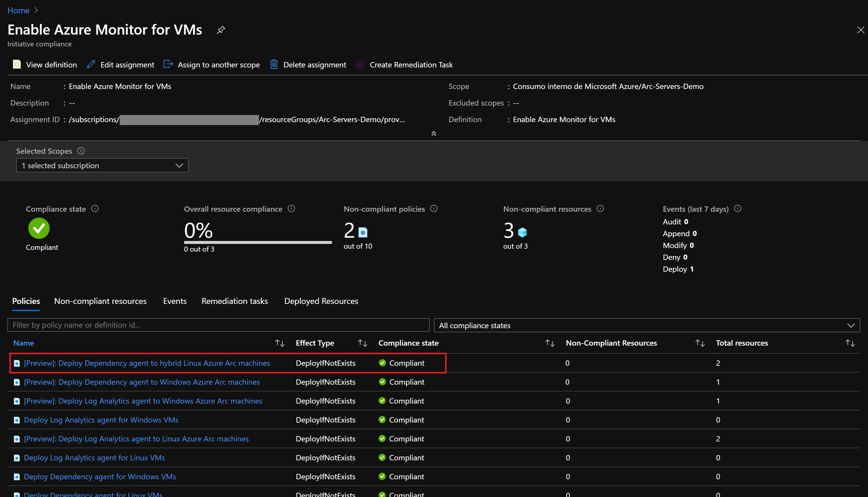Click the Delete assignment trash icon
868x497 pixels.
tap(274, 64)
